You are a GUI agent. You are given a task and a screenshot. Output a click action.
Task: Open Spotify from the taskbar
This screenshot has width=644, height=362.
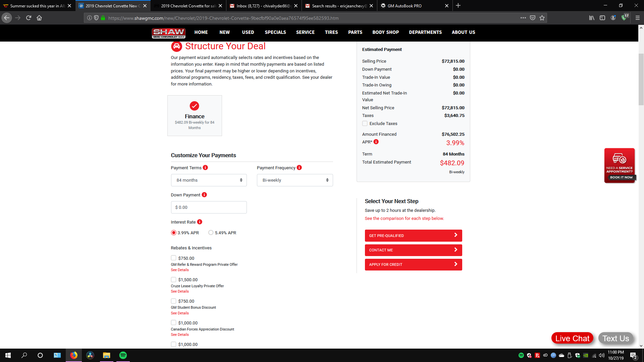coord(123,355)
